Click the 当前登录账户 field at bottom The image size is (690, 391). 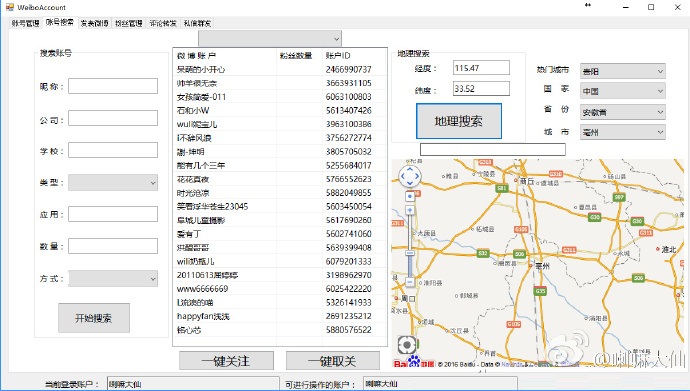click(x=193, y=384)
